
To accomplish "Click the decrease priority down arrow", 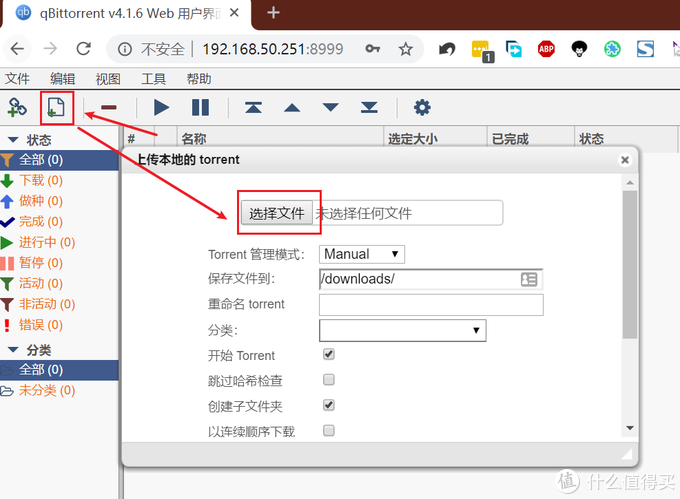I will [x=331, y=108].
